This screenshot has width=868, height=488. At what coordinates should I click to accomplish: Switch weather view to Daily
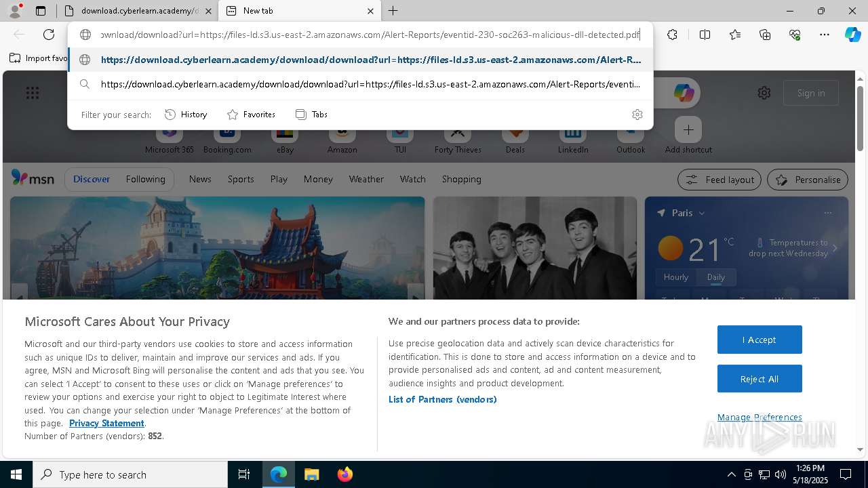[x=716, y=277]
